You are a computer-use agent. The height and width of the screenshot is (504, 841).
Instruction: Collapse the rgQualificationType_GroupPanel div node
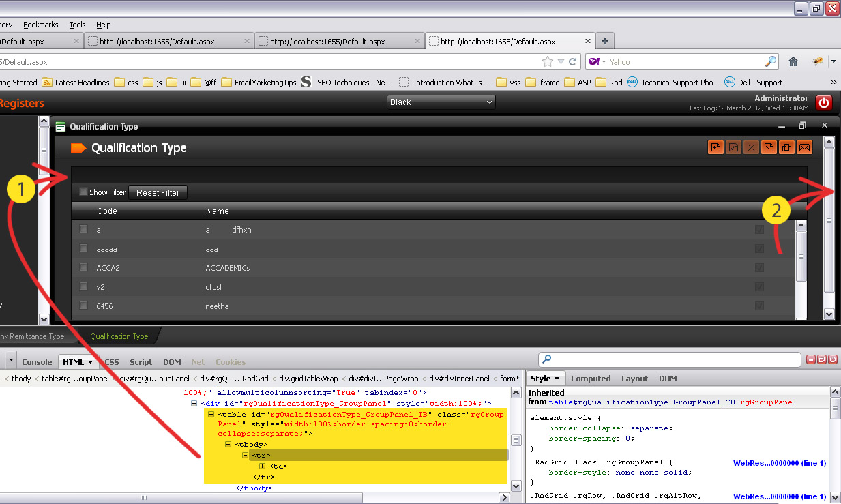[x=194, y=404]
